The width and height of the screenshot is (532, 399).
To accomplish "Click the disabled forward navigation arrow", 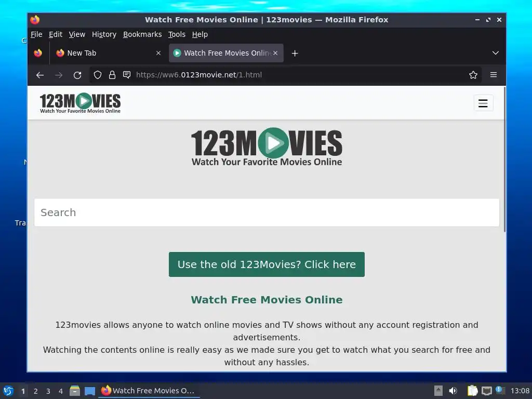I will pos(59,75).
